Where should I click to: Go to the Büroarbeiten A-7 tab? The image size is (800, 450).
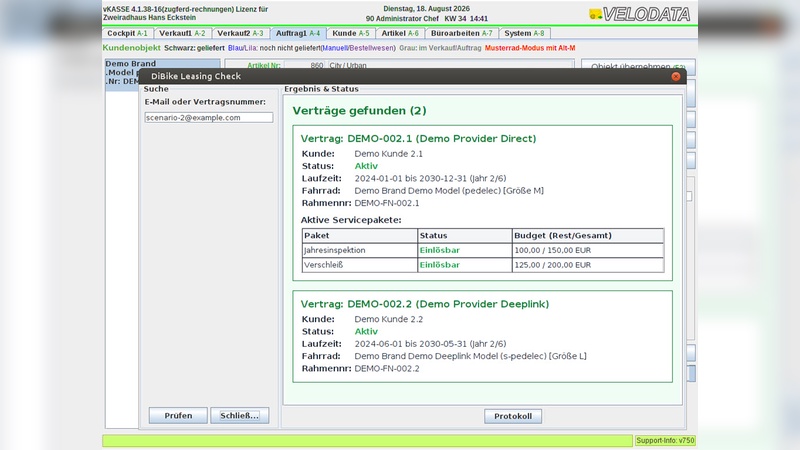(x=461, y=33)
